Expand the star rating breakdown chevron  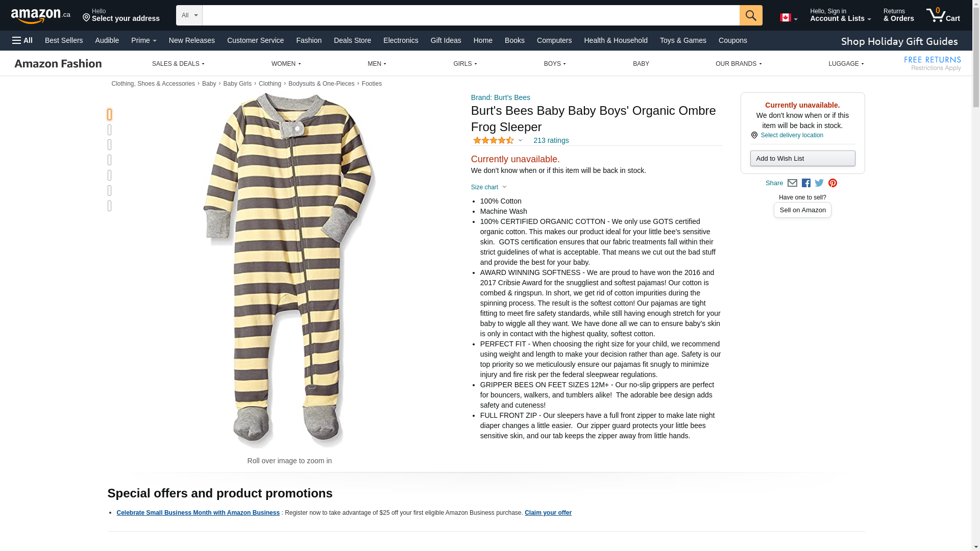pos(520,140)
